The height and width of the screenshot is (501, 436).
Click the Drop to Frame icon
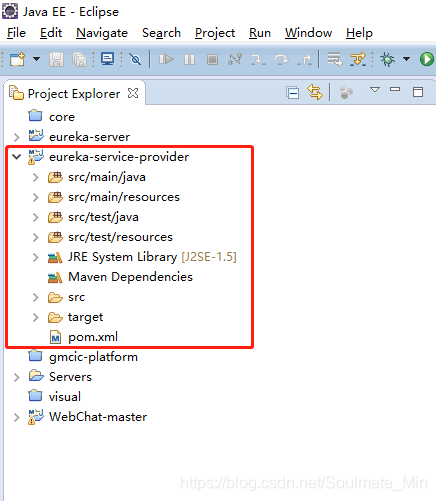click(335, 59)
